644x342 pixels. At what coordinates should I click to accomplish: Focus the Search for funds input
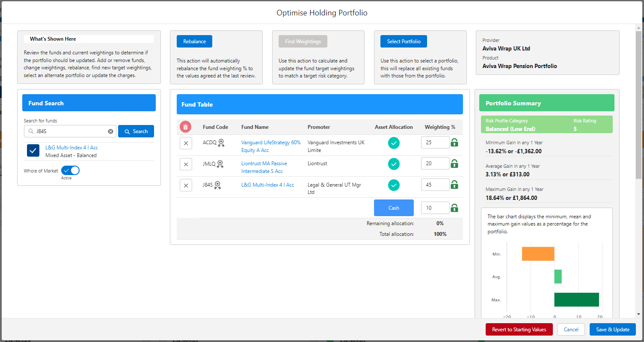coord(70,131)
